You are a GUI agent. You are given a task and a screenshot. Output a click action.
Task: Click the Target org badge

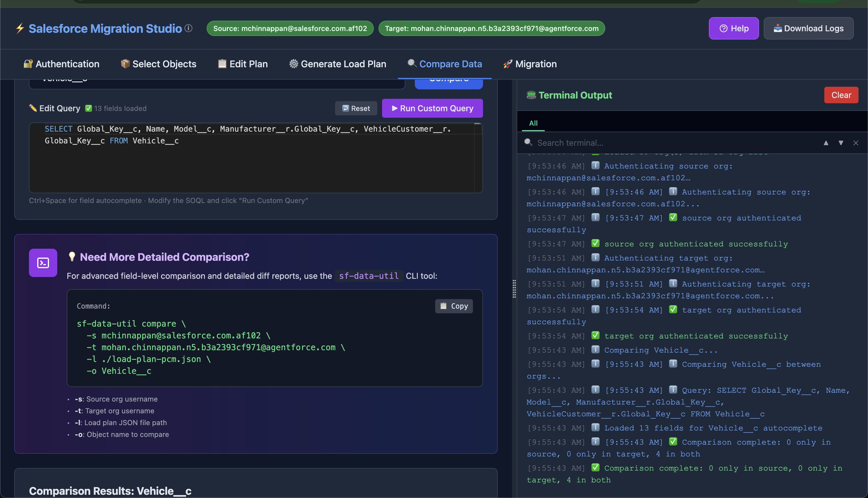pyautogui.click(x=492, y=28)
